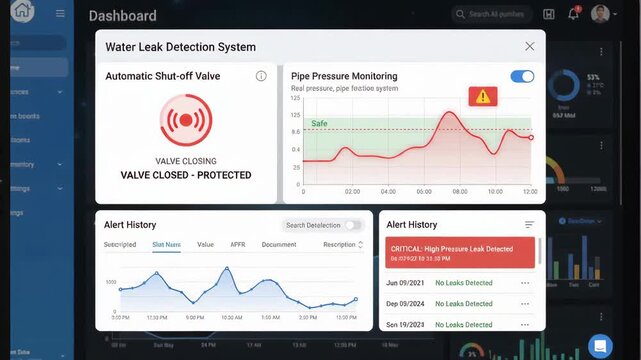This screenshot has width=641, height=360.
Task: Expand the first sidebar chevron below Home
Action: pos(60,92)
